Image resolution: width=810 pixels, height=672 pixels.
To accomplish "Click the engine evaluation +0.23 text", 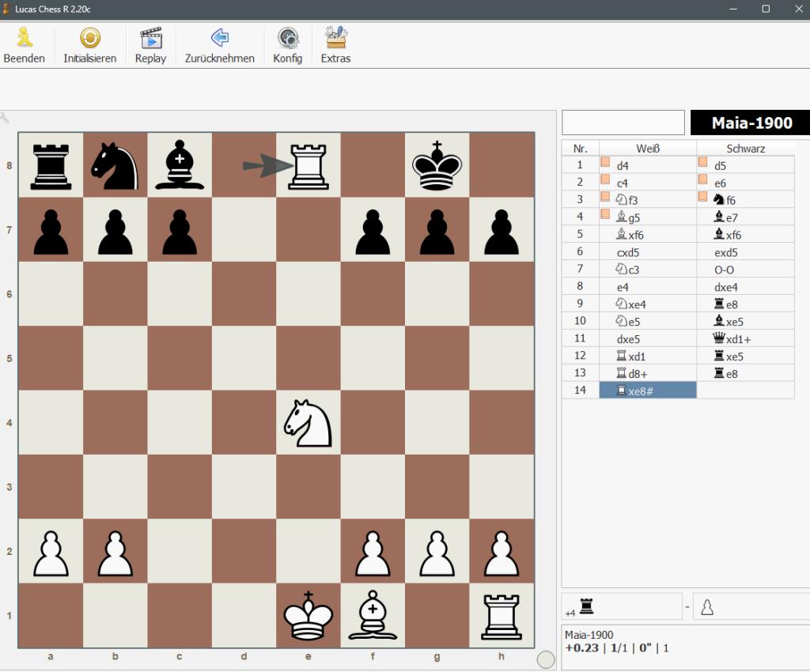I will coord(581,648).
